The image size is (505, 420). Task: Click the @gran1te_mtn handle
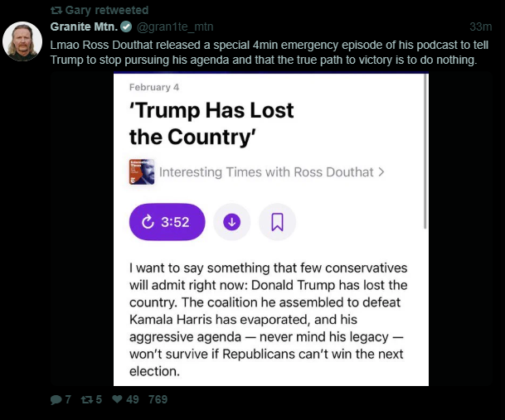pos(161,27)
